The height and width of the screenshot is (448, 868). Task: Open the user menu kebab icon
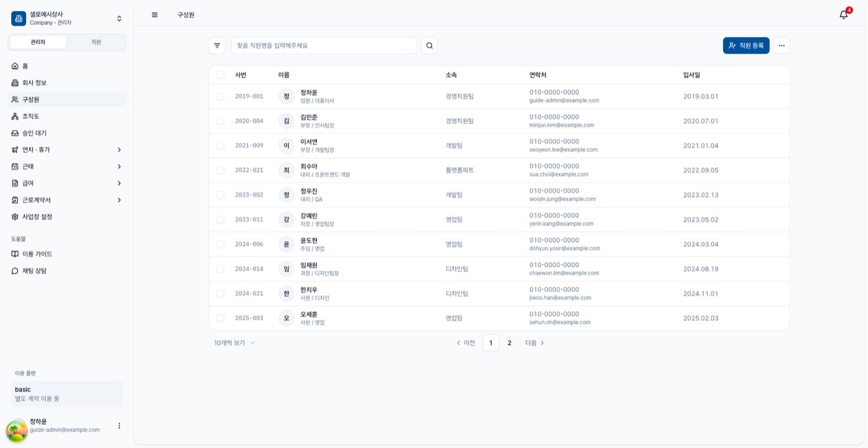[120, 426]
